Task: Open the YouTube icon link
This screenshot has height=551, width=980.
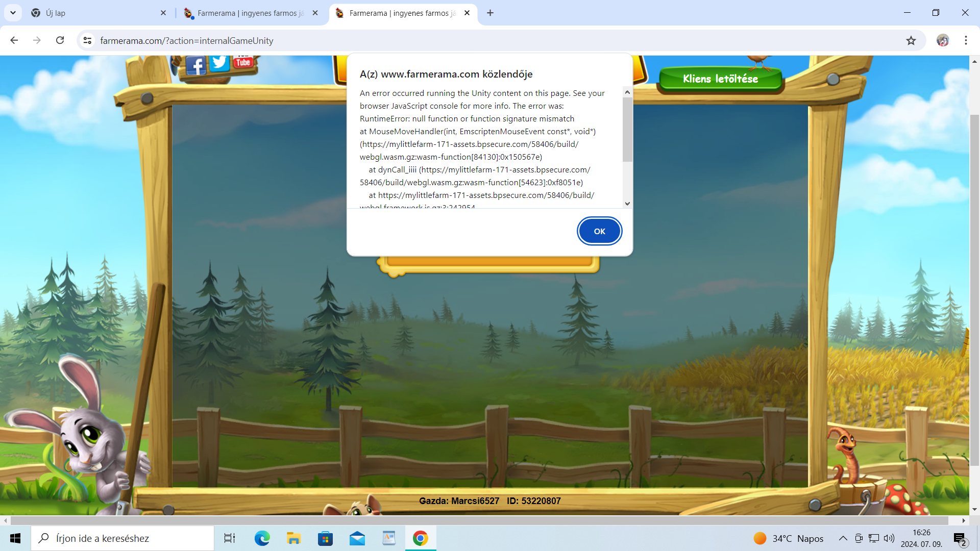Action: [243, 61]
